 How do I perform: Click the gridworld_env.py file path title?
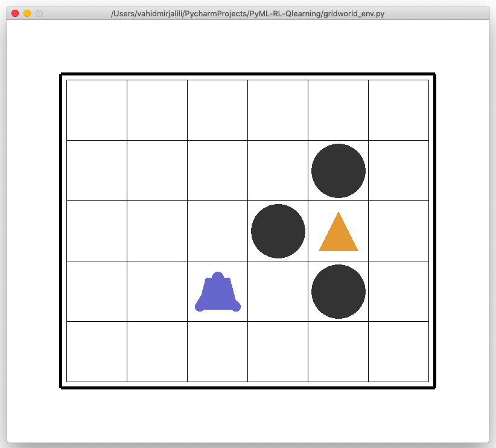tap(247, 14)
